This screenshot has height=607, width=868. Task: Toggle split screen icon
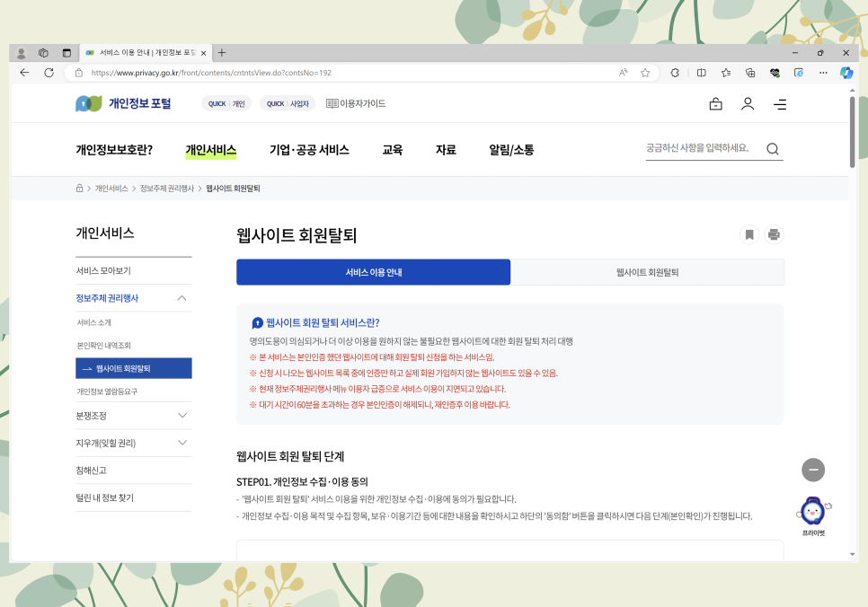point(702,73)
